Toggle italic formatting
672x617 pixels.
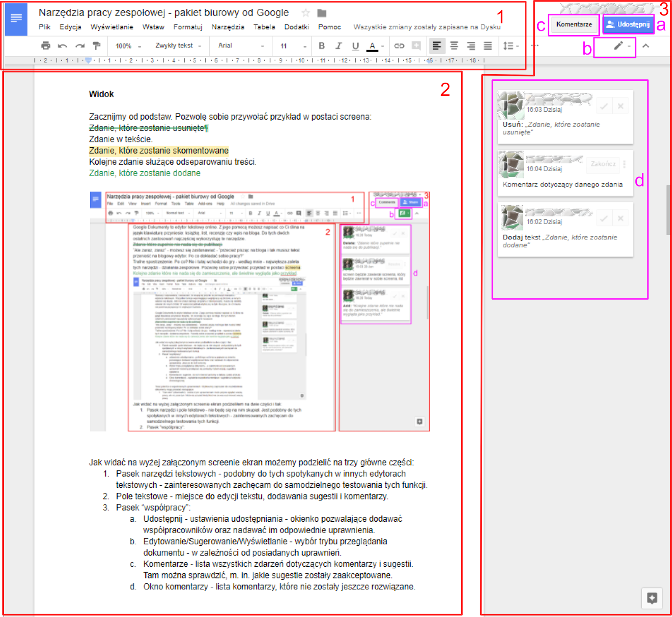[339, 45]
